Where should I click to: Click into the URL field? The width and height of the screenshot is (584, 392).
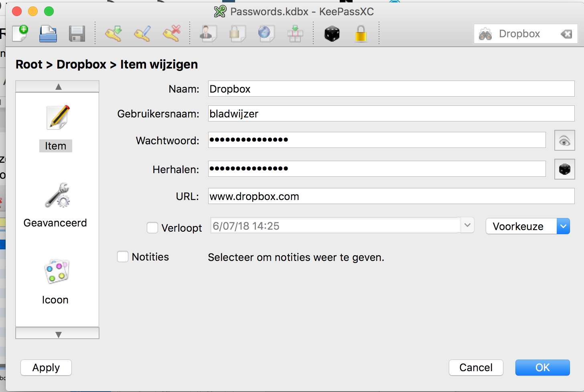click(391, 196)
